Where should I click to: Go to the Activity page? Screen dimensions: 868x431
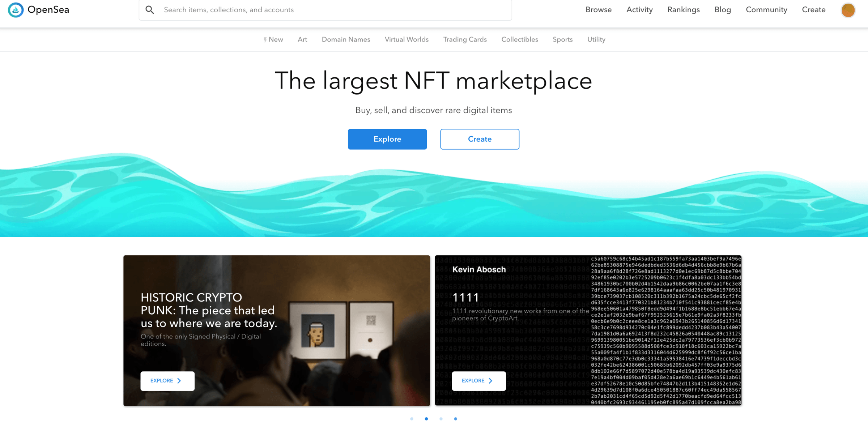click(x=639, y=10)
